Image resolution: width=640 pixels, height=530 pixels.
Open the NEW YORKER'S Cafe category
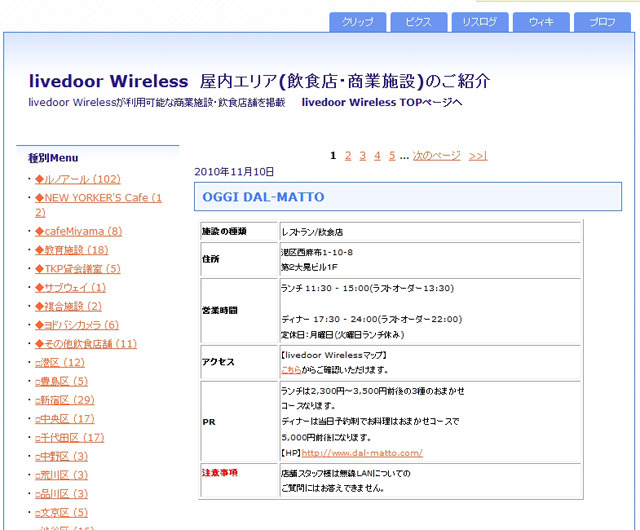pyautogui.click(x=98, y=205)
